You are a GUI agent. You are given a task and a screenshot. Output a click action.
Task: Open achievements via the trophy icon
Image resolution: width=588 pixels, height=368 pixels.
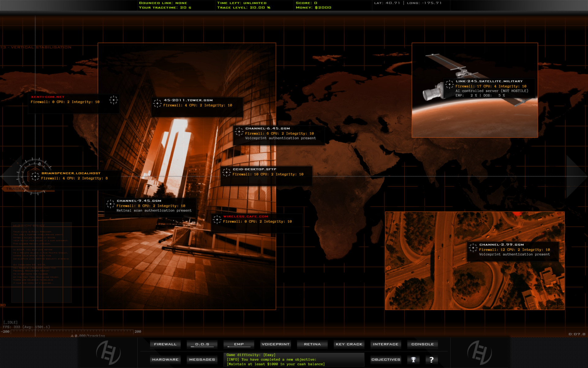pos(414,359)
